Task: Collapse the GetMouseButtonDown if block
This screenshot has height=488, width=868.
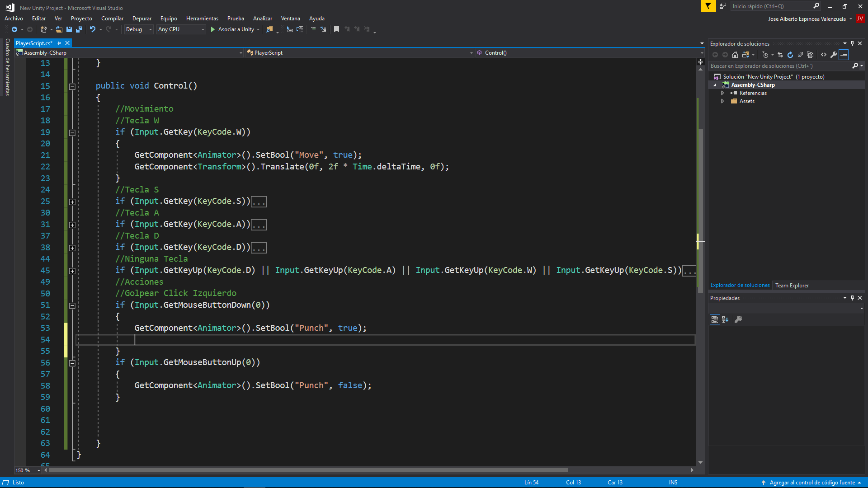Action: (x=72, y=305)
